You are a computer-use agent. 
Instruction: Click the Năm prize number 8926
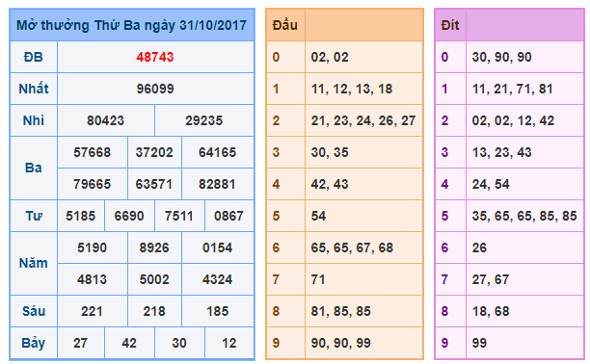[x=154, y=247]
